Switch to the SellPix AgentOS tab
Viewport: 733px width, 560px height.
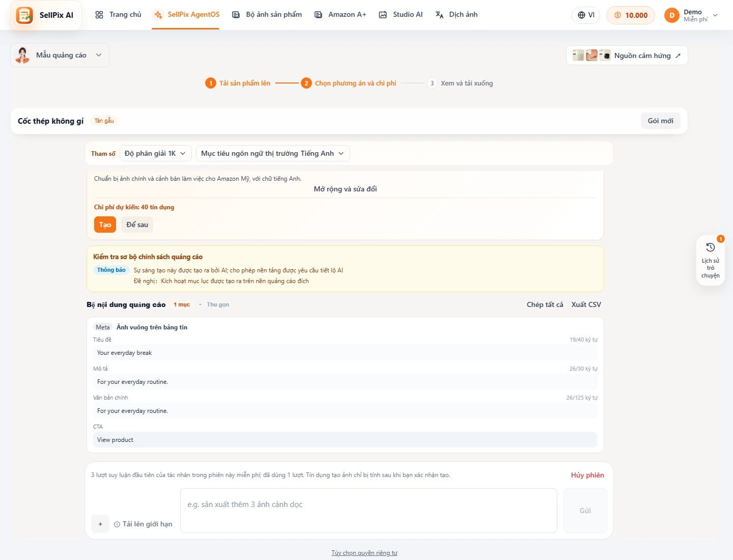(186, 15)
